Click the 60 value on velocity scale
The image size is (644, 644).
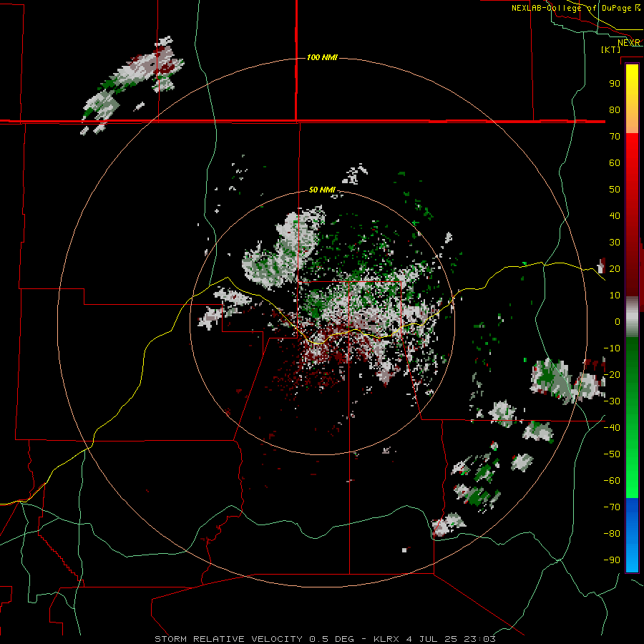tap(615, 163)
